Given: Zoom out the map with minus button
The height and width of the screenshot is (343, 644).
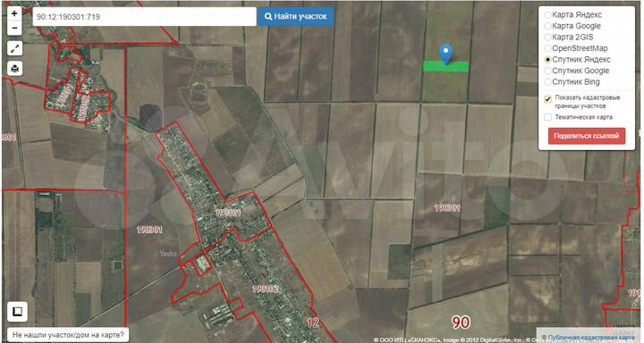Looking at the screenshot, I should pos(14,28).
